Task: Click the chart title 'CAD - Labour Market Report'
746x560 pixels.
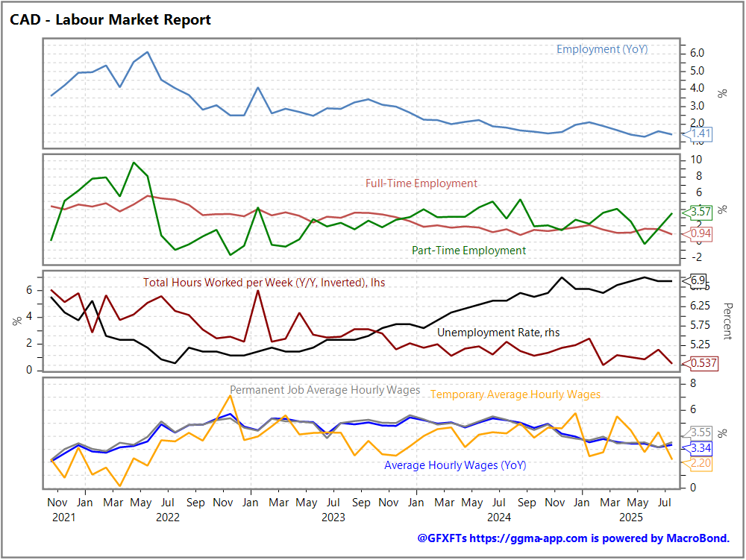Action: click(x=110, y=19)
